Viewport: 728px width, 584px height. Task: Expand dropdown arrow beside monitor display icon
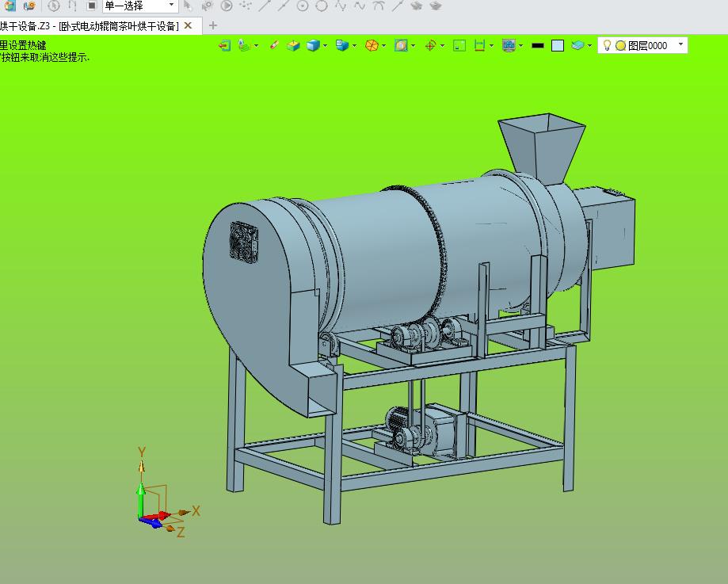pyautogui.click(x=521, y=45)
